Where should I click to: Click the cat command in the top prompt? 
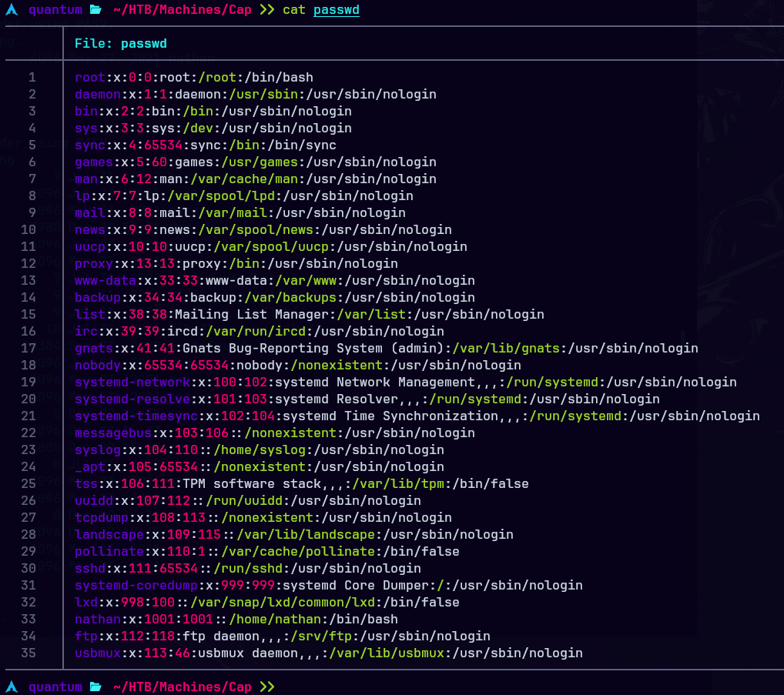coord(293,10)
